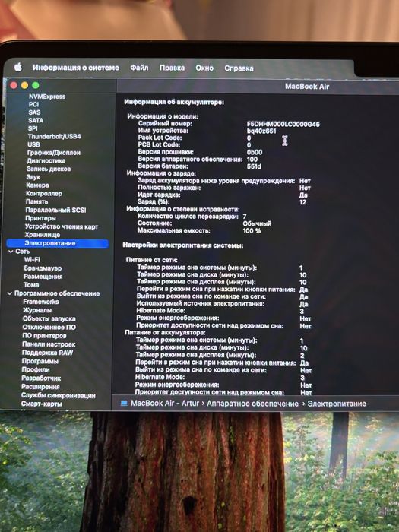This screenshot has width=399, height=532.
Task: Select Frameworks in the sidebar
Action: pyautogui.click(x=41, y=302)
